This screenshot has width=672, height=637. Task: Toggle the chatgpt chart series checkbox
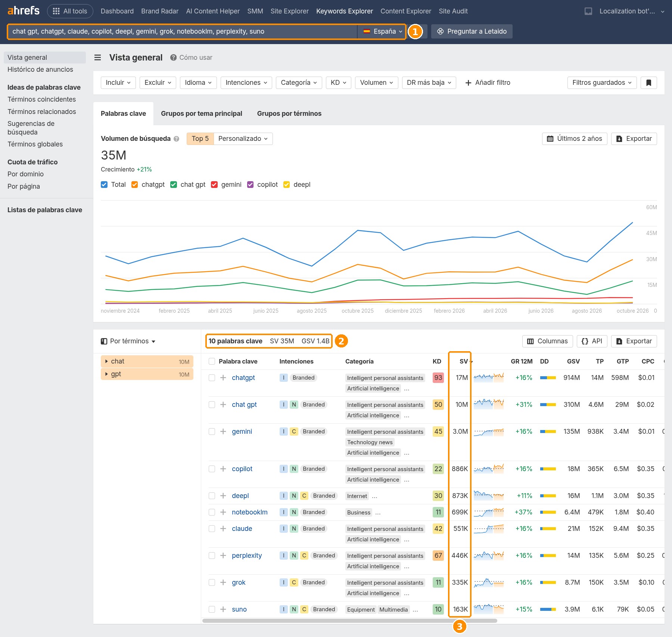135,185
